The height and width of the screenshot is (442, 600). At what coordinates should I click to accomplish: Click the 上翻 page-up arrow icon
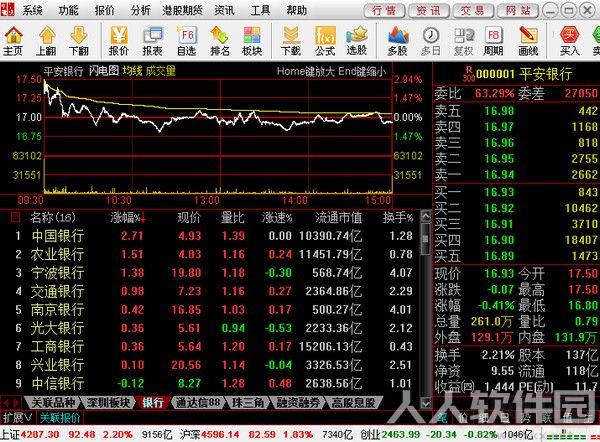pyautogui.click(x=47, y=41)
